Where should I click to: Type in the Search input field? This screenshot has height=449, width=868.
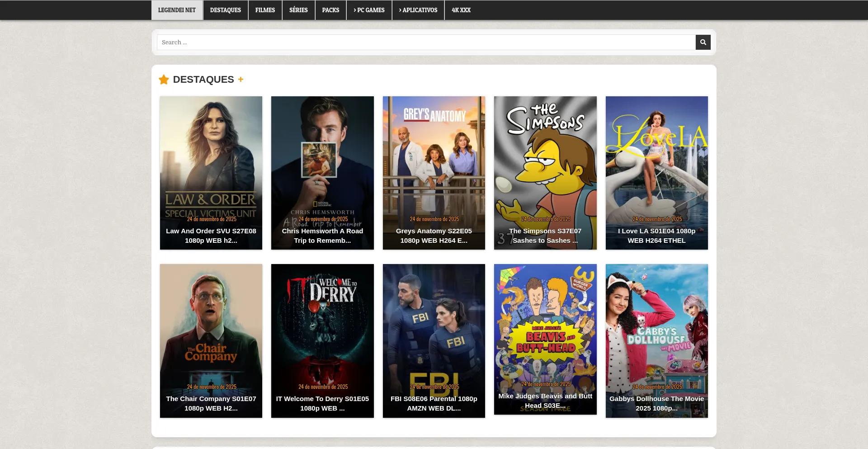425,42
